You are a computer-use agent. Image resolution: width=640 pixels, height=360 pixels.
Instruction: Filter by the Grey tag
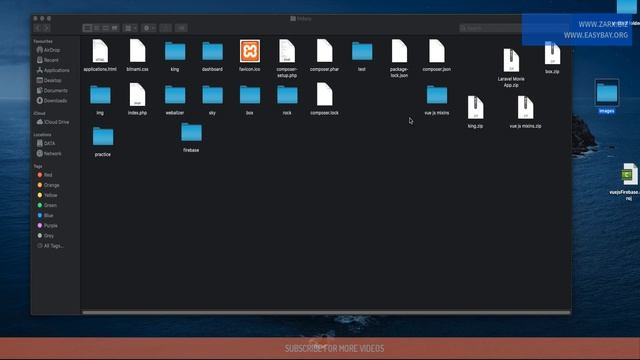(x=46, y=236)
